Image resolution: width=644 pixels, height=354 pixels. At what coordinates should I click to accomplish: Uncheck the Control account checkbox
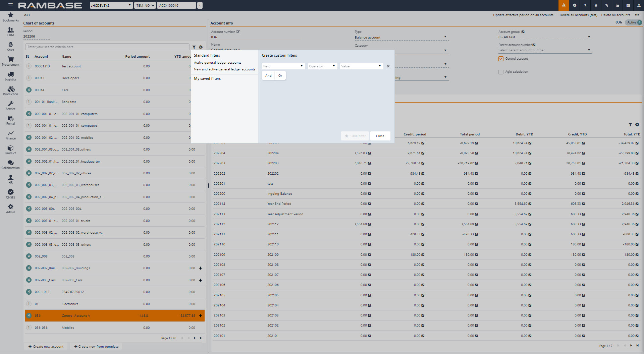point(501,59)
